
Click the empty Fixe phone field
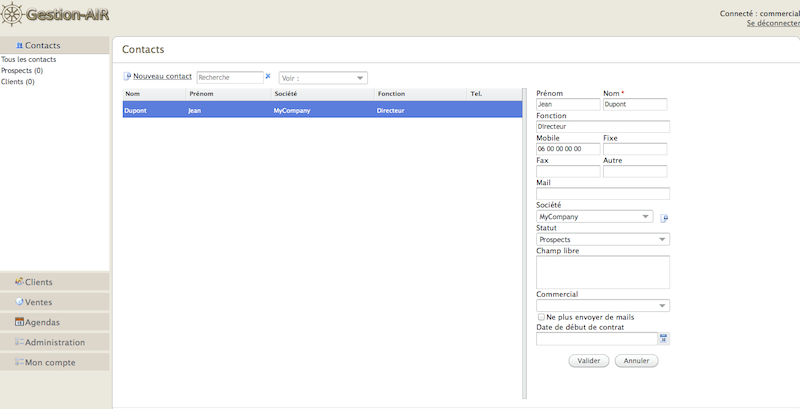click(x=635, y=149)
